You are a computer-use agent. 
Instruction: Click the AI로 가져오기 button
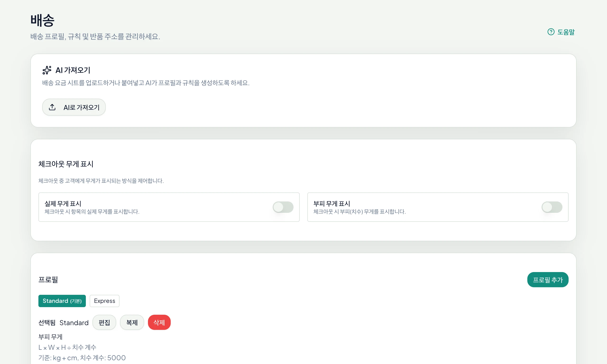tap(74, 107)
